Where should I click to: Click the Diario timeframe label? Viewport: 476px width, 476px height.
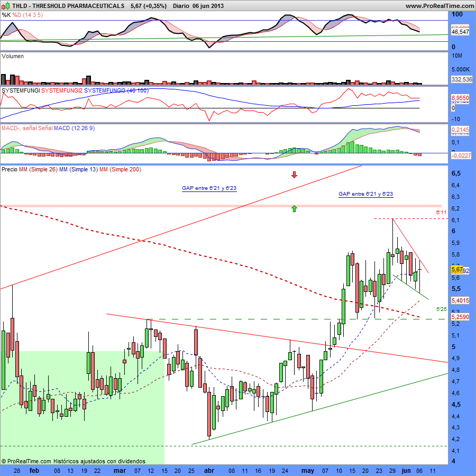181,6
